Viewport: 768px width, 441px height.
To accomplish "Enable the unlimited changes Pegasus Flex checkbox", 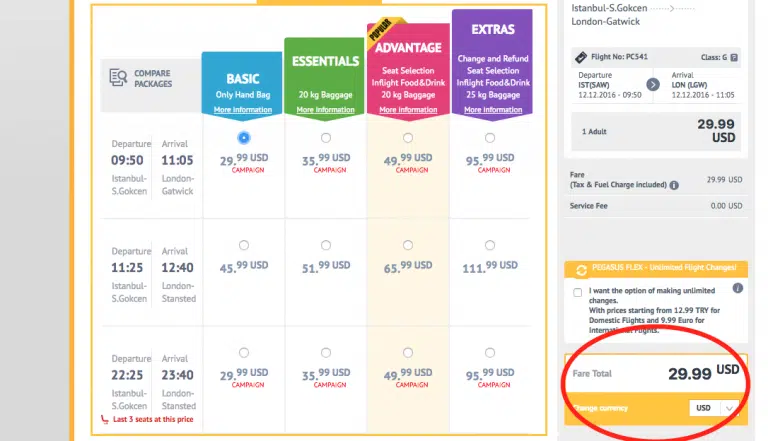I will point(577,293).
